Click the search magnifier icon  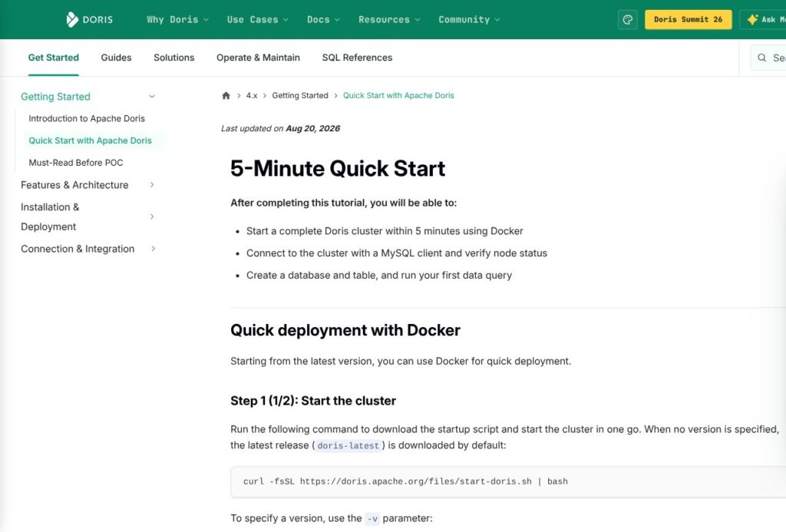pyautogui.click(x=762, y=58)
